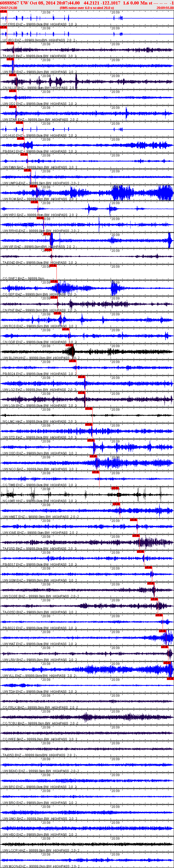
Task: Select the TA G05D BHZ station label
Action: [x=40, y=612]
